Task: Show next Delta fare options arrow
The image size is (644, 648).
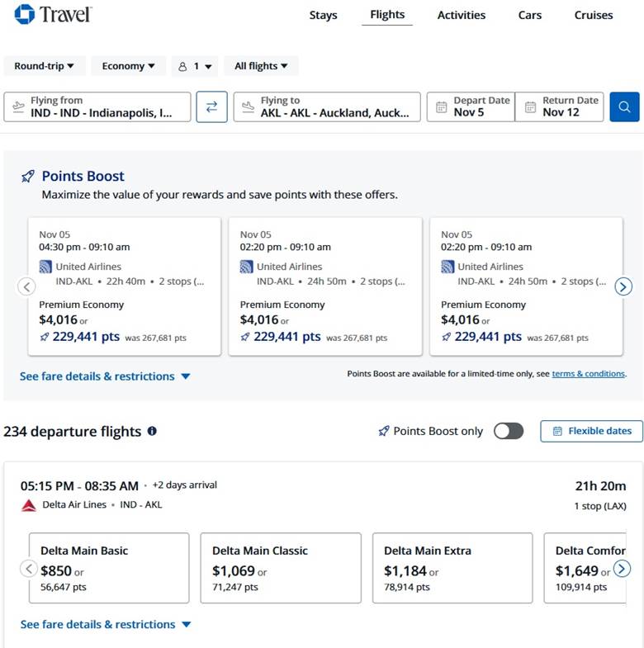Action: (622, 569)
